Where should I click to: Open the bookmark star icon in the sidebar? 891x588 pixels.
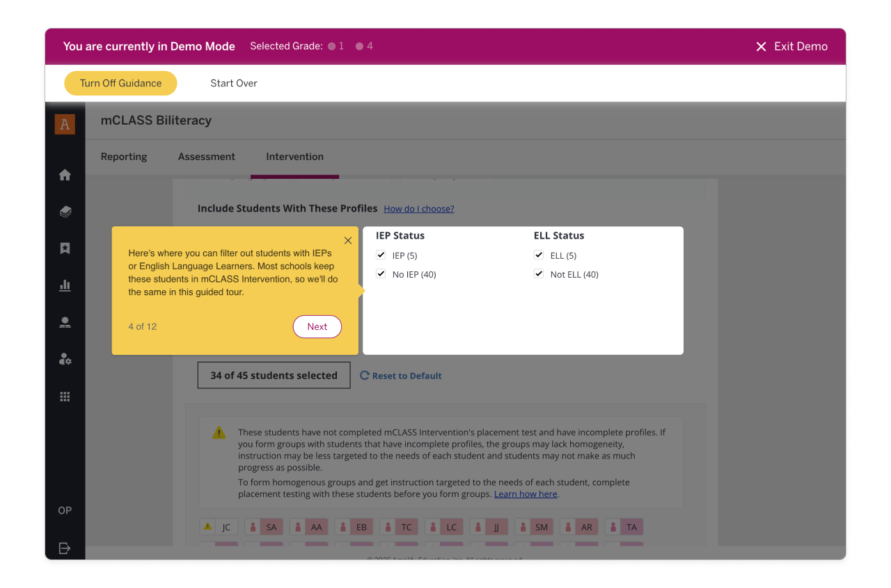pyautogui.click(x=65, y=248)
